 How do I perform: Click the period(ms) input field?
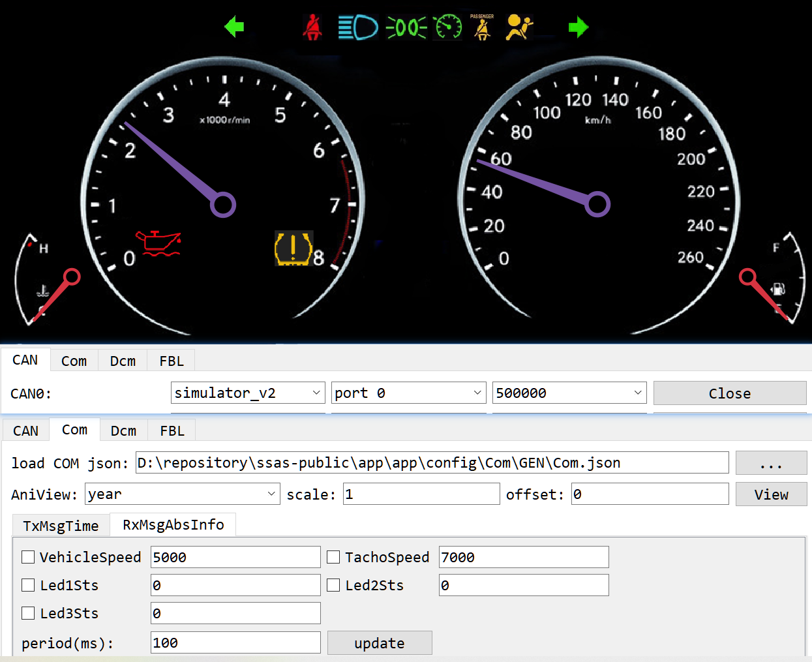point(235,642)
